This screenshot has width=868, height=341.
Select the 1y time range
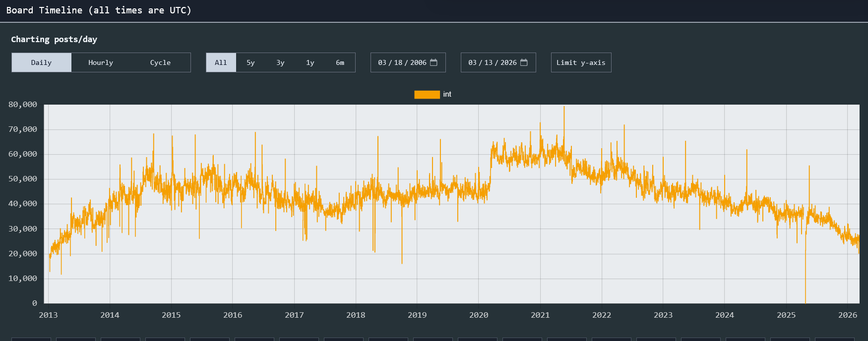[x=310, y=62]
